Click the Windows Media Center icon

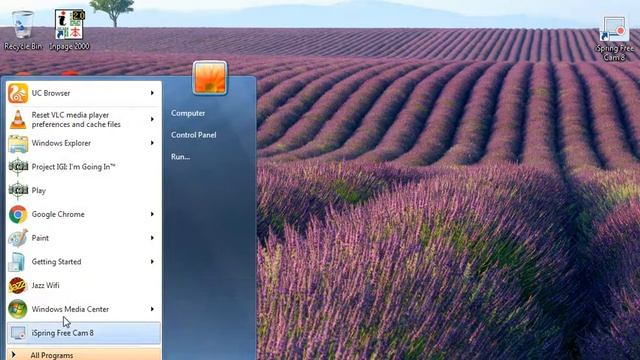pyautogui.click(x=18, y=309)
